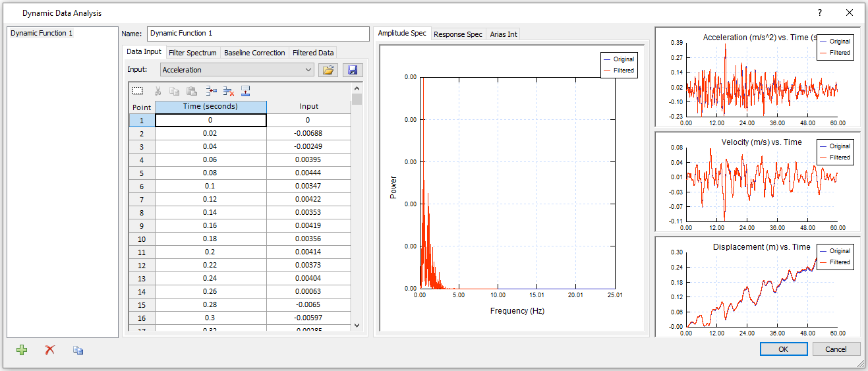Open the Input type dropdown showing Acceleration

coord(237,70)
